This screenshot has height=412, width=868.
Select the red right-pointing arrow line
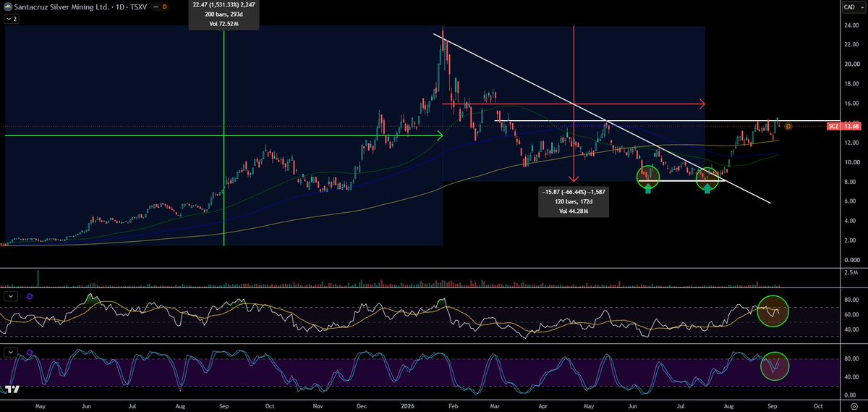pos(574,104)
